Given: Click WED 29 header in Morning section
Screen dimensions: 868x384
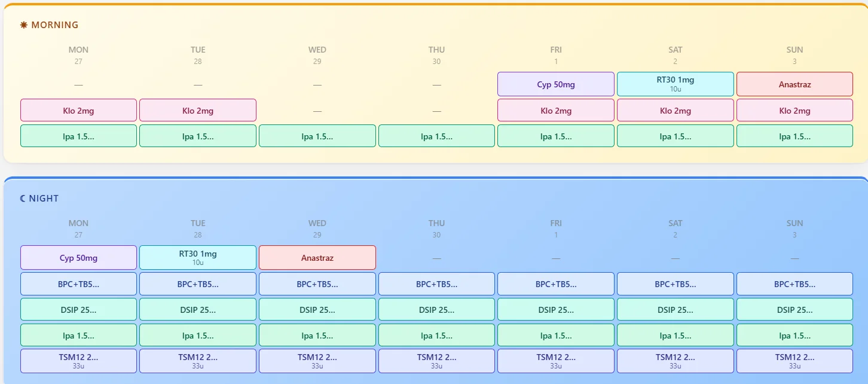Looking at the screenshot, I should pos(317,55).
